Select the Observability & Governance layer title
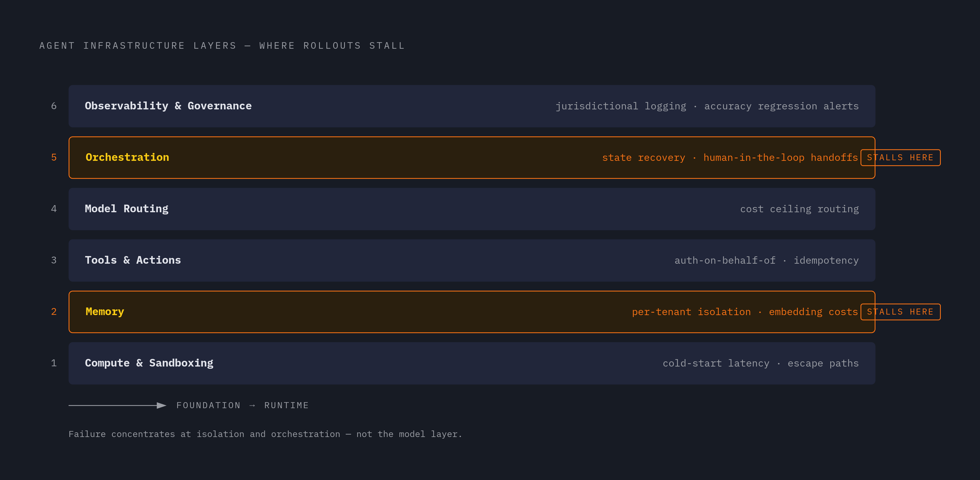Screen dimensions: 980x480 [168, 106]
